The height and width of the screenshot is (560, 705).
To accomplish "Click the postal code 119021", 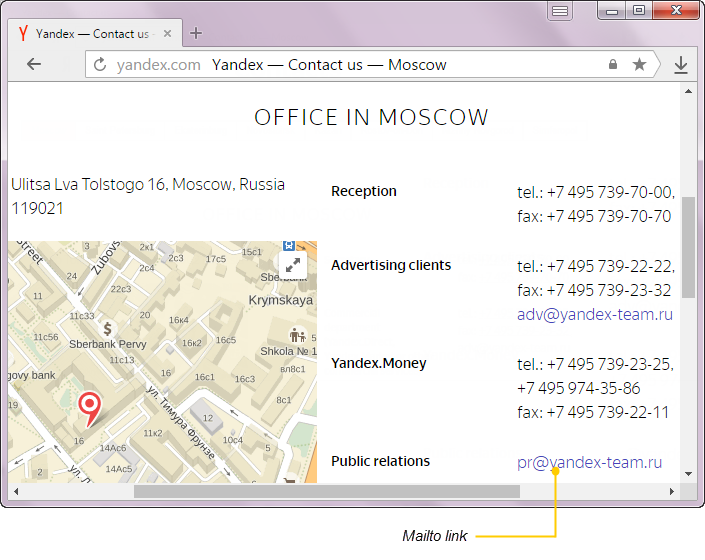I will pyautogui.click(x=37, y=209).
